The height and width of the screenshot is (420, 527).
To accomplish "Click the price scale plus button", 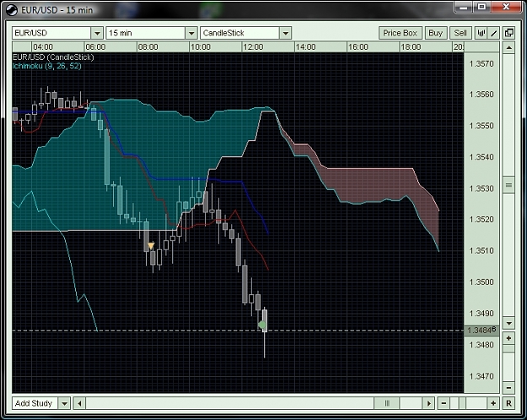I will pyautogui.click(x=508, y=338).
